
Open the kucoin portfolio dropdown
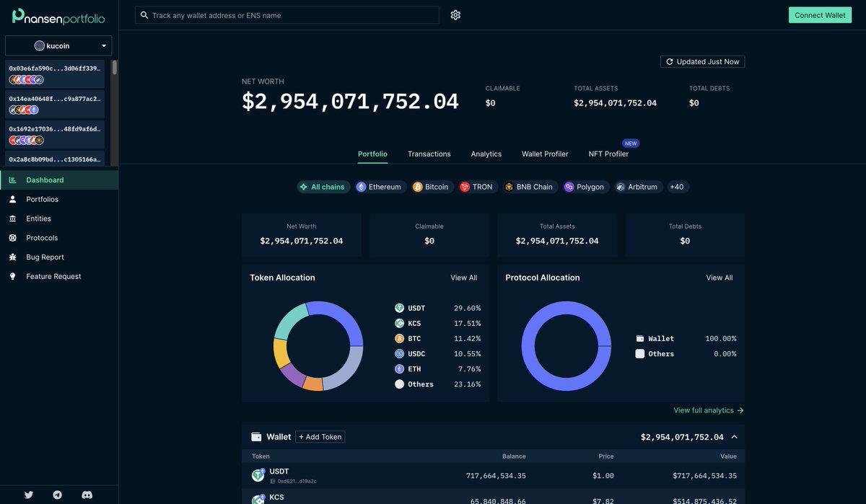(58, 45)
